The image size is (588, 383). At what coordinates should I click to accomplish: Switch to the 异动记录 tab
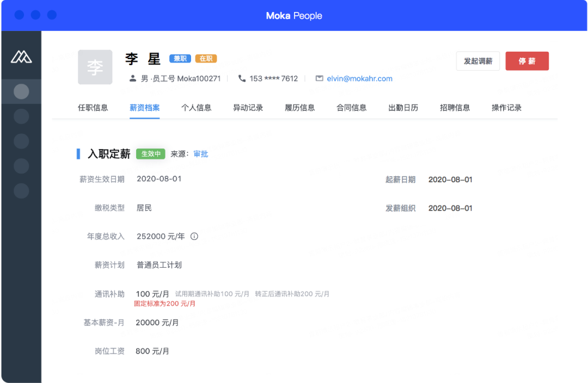[248, 107]
